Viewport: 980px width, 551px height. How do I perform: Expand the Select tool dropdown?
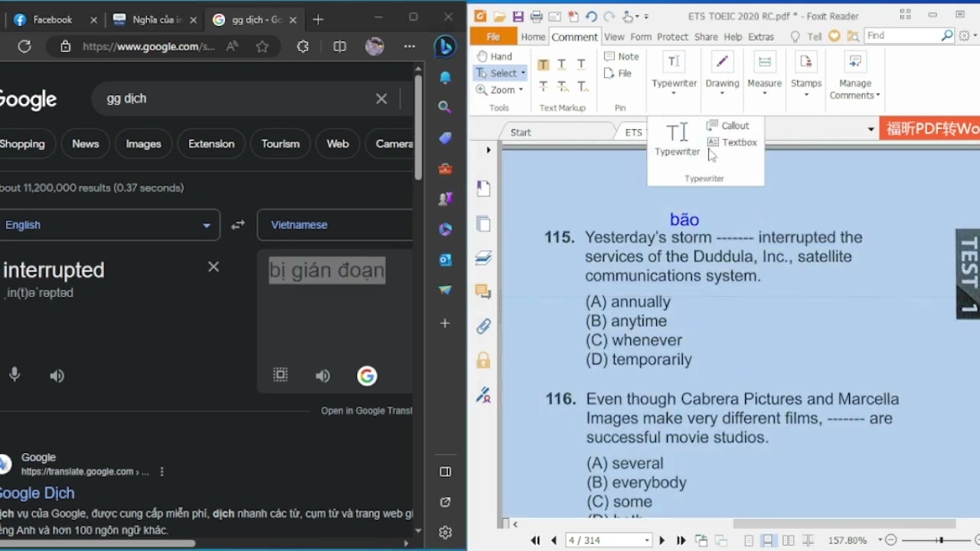click(x=523, y=73)
